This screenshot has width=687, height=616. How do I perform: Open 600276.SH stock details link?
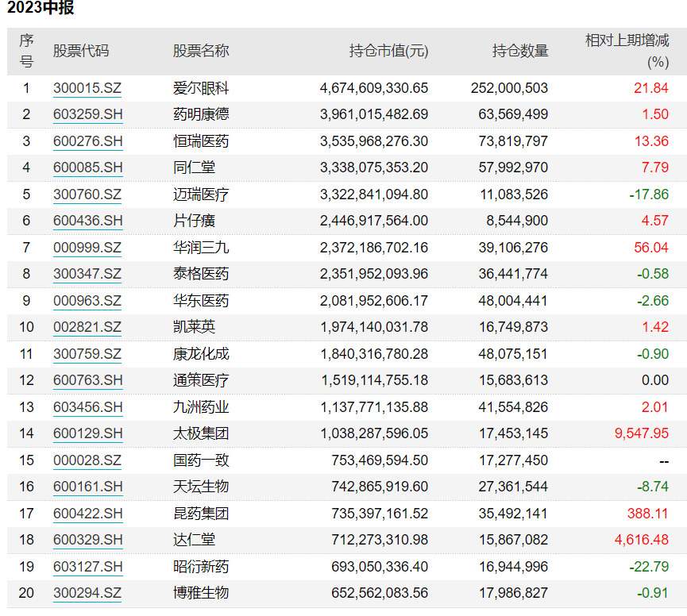pos(87,141)
